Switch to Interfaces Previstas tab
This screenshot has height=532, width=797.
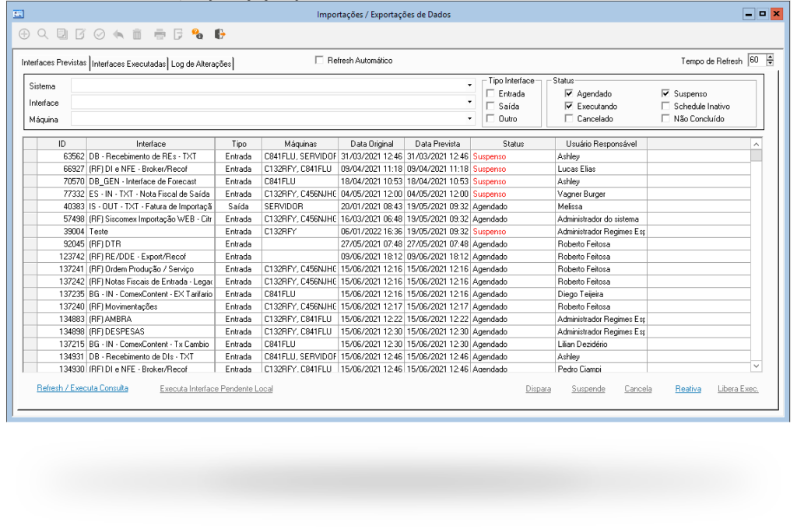(x=54, y=62)
